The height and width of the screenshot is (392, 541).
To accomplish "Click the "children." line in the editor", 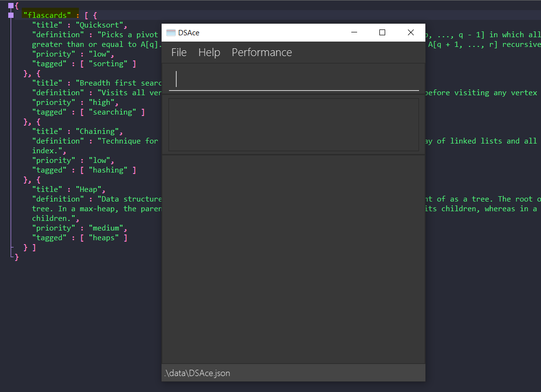I will click(55, 218).
